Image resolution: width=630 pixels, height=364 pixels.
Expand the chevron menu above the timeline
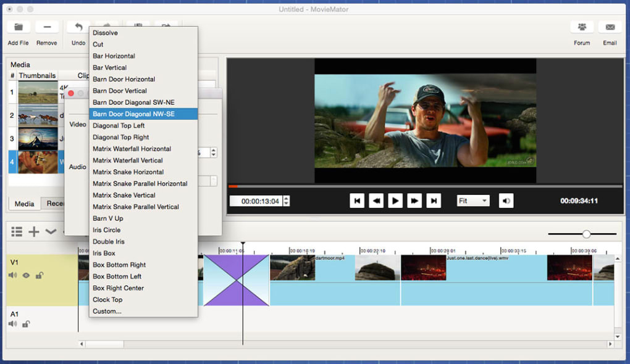[x=51, y=231]
